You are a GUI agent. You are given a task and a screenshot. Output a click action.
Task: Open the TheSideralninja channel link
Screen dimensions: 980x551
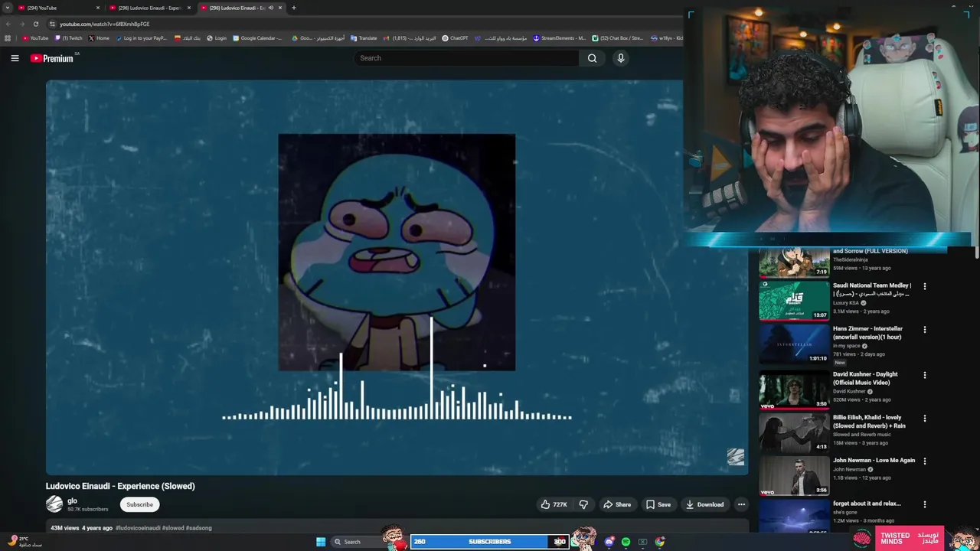point(850,260)
